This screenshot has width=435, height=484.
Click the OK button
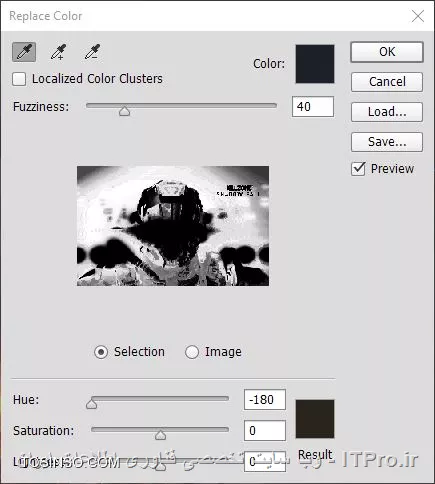pos(387,52)
